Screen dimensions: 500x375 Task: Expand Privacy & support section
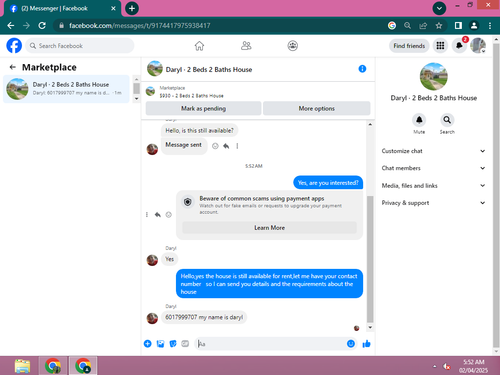click(x=433, y=203)
